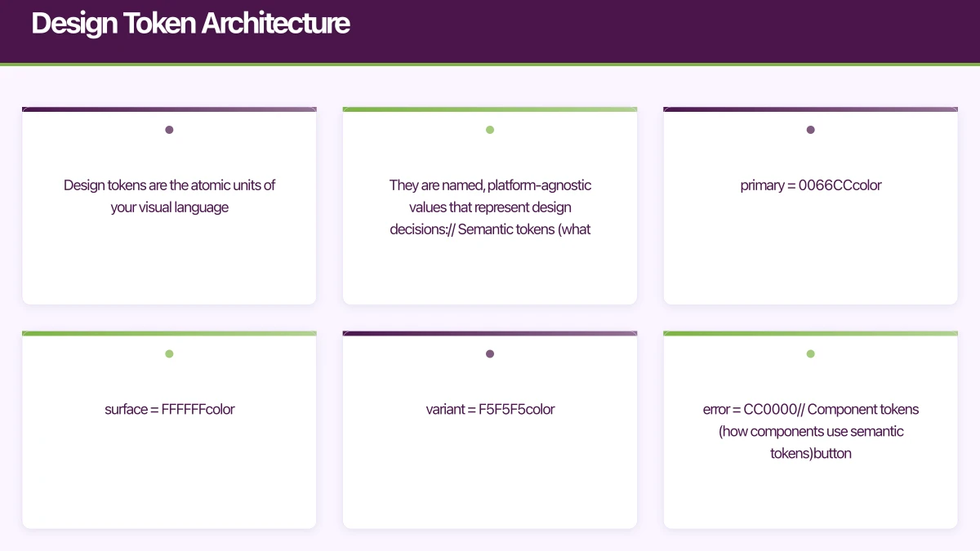The image size is (980, 551).
Task: Click the green dot above platform-agnostic values text
Action: [489, 129]
